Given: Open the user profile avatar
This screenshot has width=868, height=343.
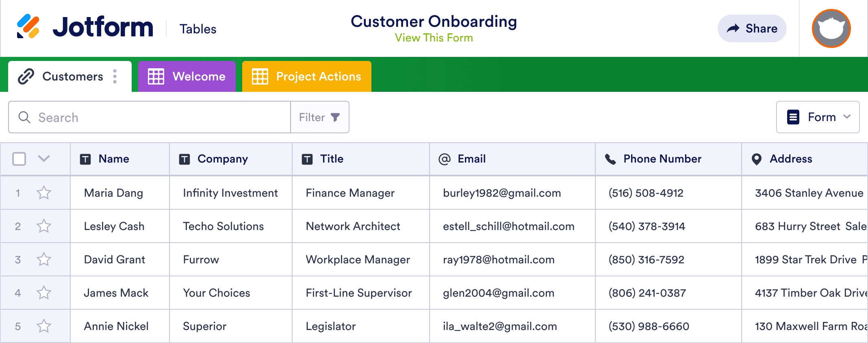Looking at the screenshot, I should point(831,28).
